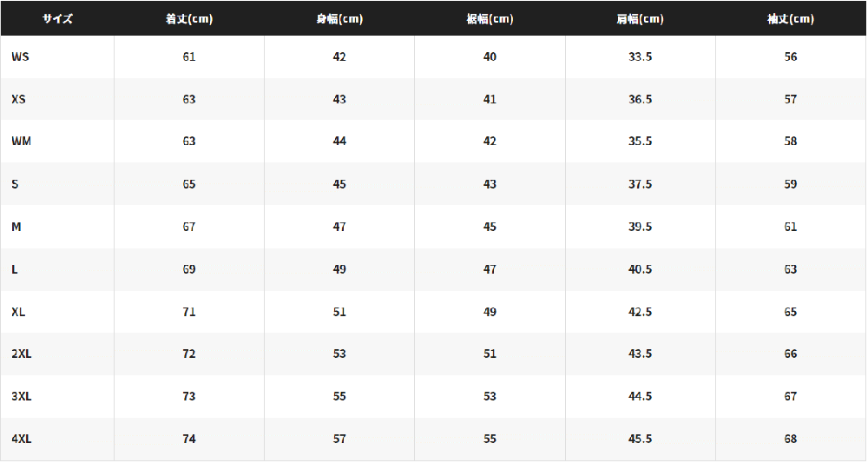
Task: Click the 着丈(cm) column header
Action: point(189,19)
